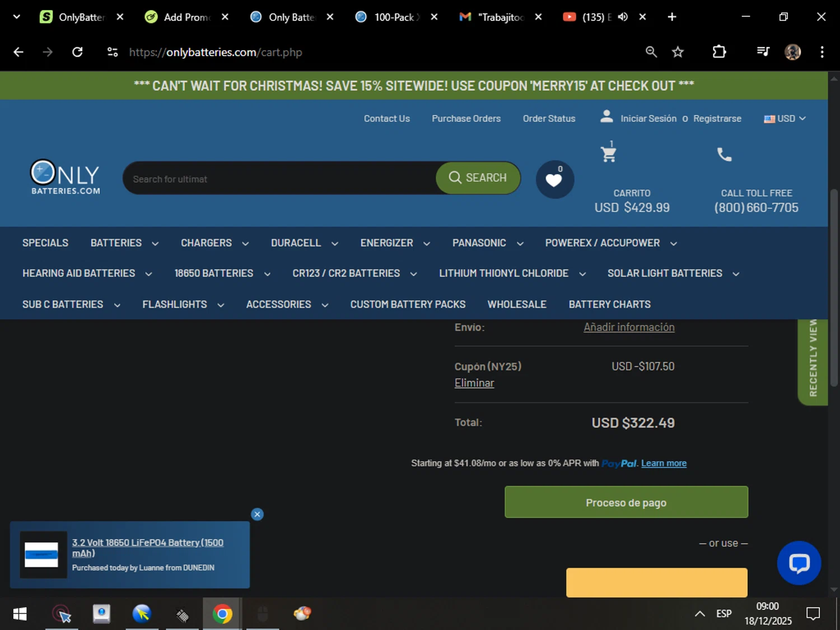Image resolution: width=840 pixels, height=630 pixels.
Task: Open the USD currency selector
Action: [x=785, y=119]
